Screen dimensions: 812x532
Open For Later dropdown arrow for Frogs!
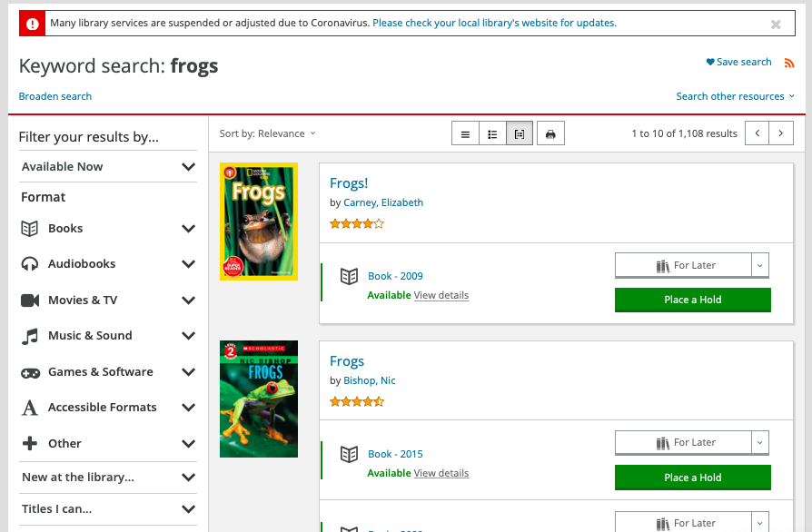[x=759, y=265]
